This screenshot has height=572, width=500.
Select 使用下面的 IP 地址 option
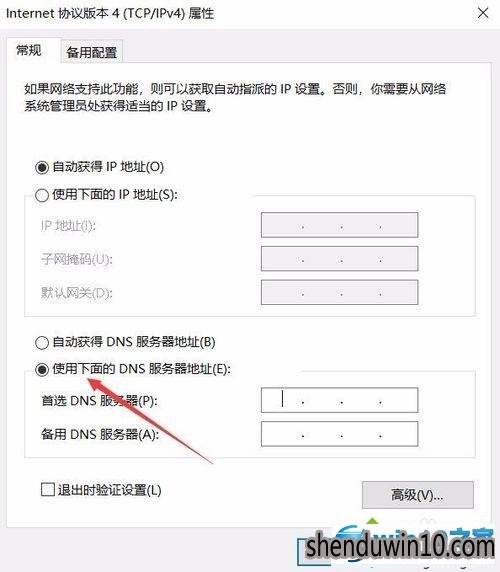pyautogui.click(x=42, y=195)
